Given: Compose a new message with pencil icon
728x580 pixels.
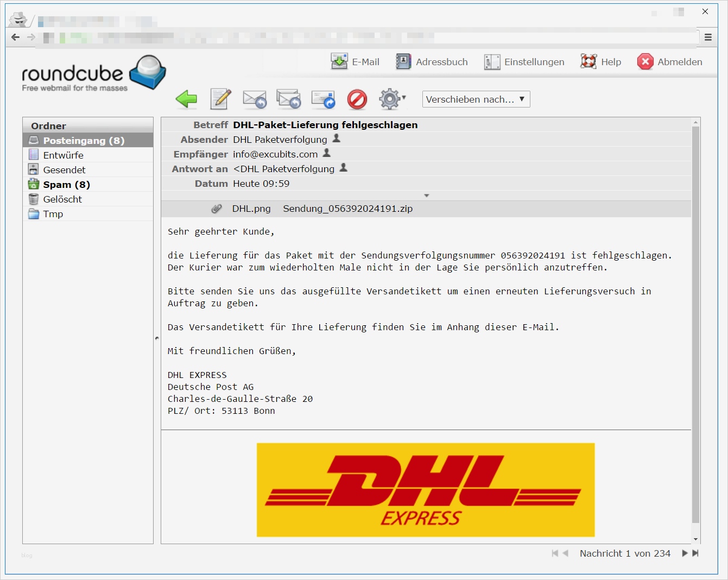Looking at the screenshot, I should [220, 99].
